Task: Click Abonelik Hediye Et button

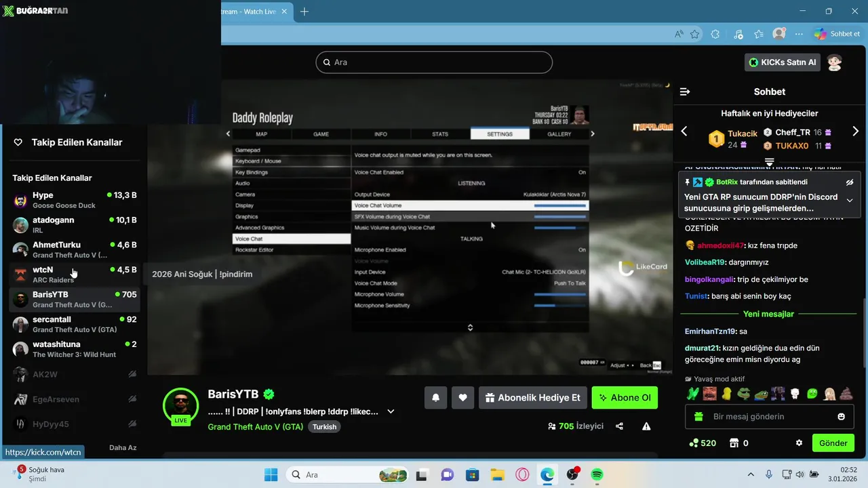Action: 532,398
